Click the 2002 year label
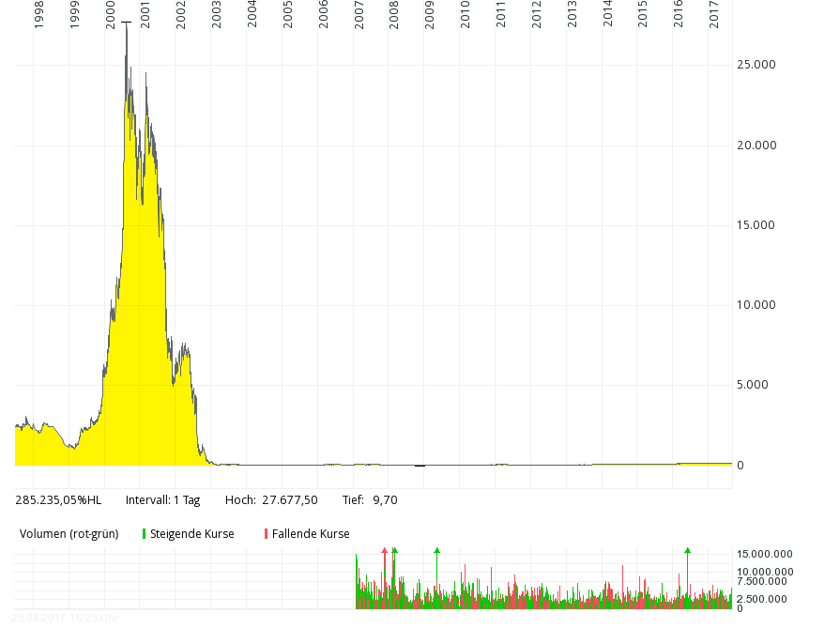Image resolution: width=840 pixels, height=628 pixels. pyautogui.click(x=181, y=14)
